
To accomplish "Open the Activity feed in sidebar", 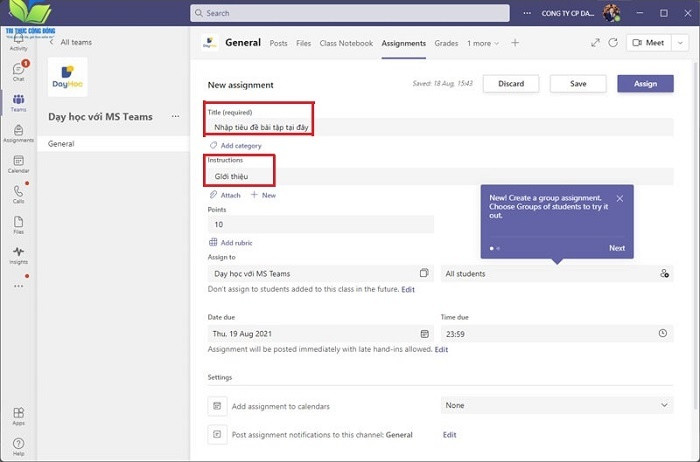I will tap(18, 44).
